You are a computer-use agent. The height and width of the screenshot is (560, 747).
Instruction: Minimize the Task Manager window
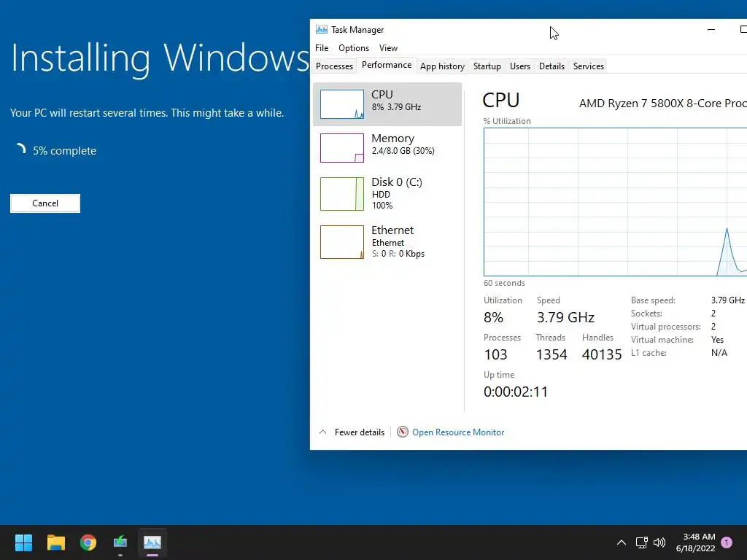coord(711,29)
